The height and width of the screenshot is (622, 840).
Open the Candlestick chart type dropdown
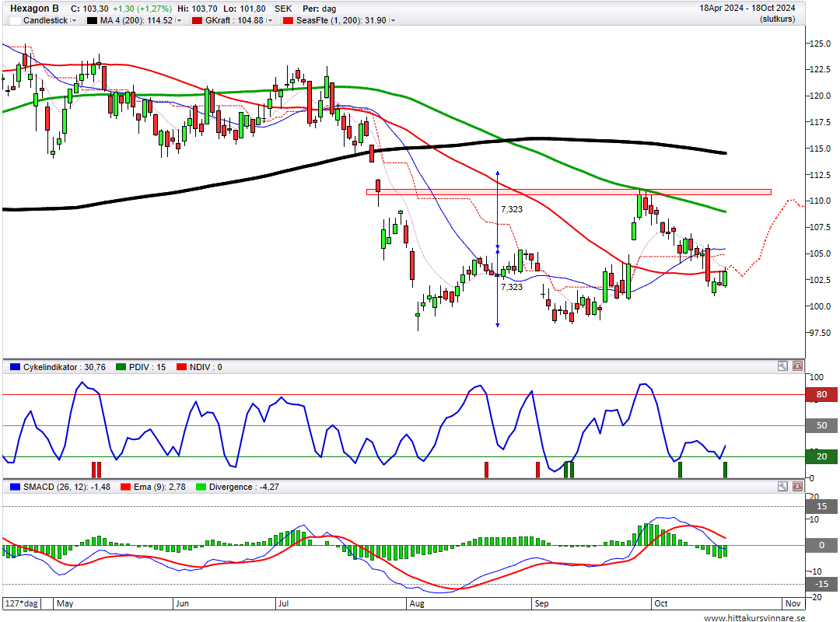[74, 20]
